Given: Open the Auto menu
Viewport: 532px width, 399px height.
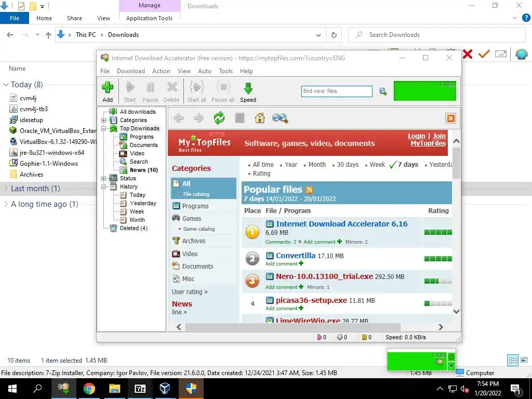Looking at the screenshot, I should 204,71.
